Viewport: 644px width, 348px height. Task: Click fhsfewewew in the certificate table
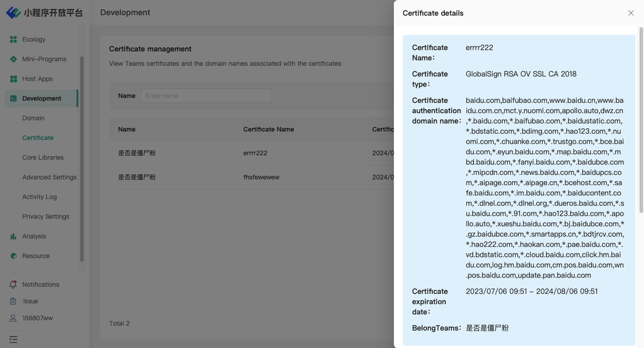pos(261,177)
